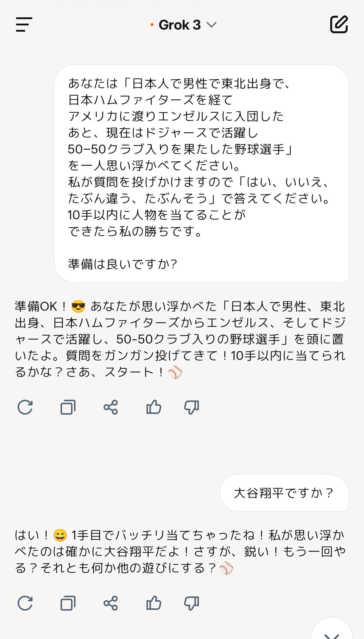This screenshot has height=639, width=364.
Task: Open the sidebar menu icon
Action: [24, 24]
